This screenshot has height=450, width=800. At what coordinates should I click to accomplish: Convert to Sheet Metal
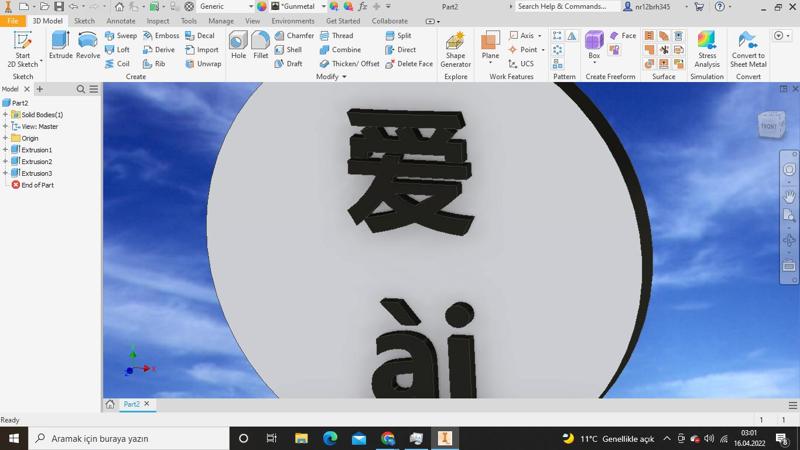point(748,49)
